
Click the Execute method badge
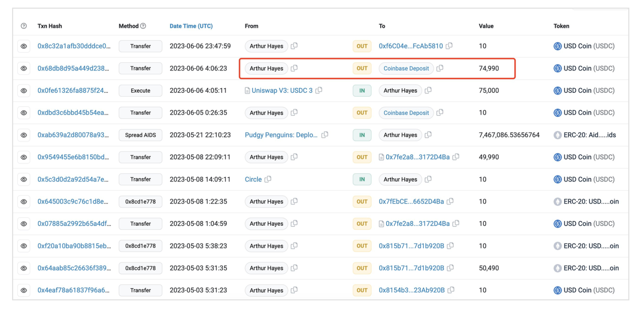click(x=141, y=91)
